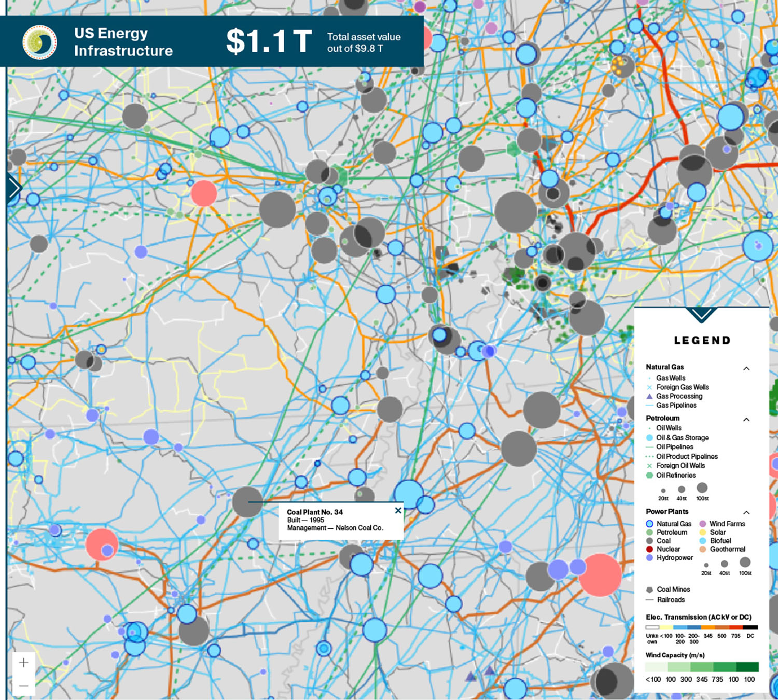Viewport: 778px width, 700px height.
Task: Click the Coal Plant No. 34 title
Action: 315,512
